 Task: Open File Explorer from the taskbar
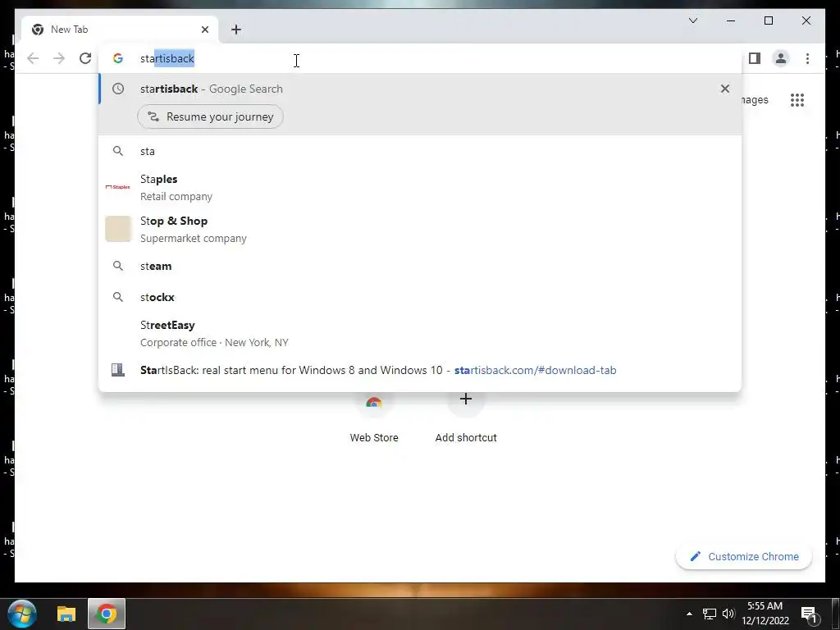pyautogui.click(x=66, y=614)
